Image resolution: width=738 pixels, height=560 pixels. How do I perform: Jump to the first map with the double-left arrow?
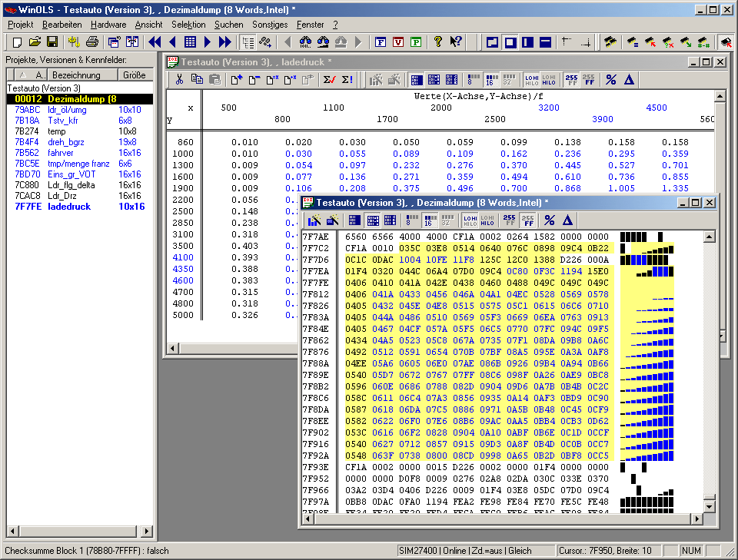click(x=155, y=42)
